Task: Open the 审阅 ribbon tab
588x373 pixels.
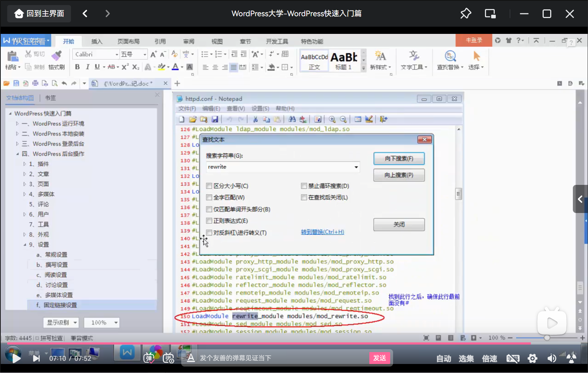Action: point(188,41)
